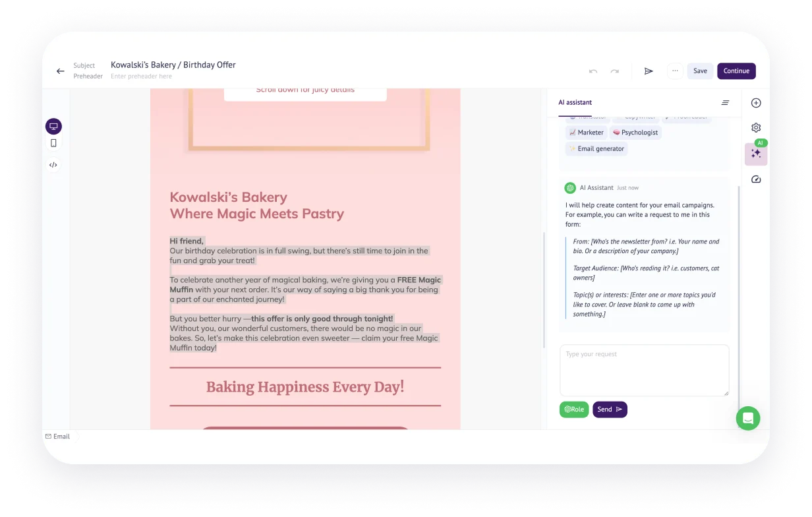
Task: Click the Email breadcrumb at bottom
Action: click(x=57, y=437)
